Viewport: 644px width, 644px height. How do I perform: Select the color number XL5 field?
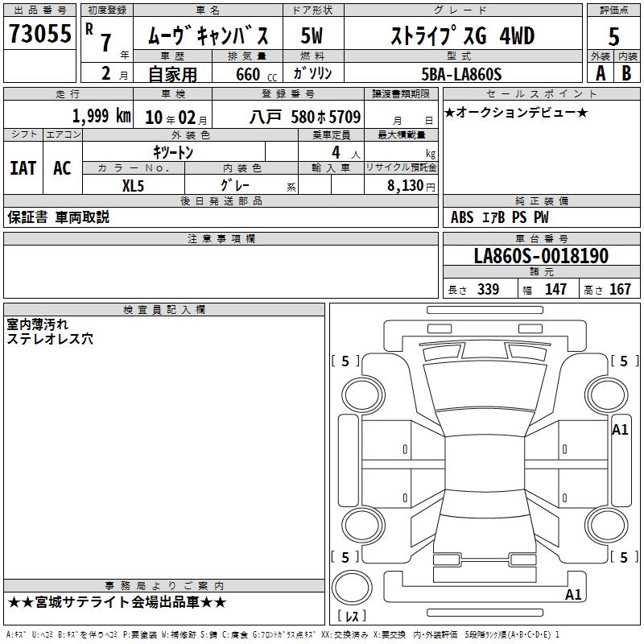134,185
